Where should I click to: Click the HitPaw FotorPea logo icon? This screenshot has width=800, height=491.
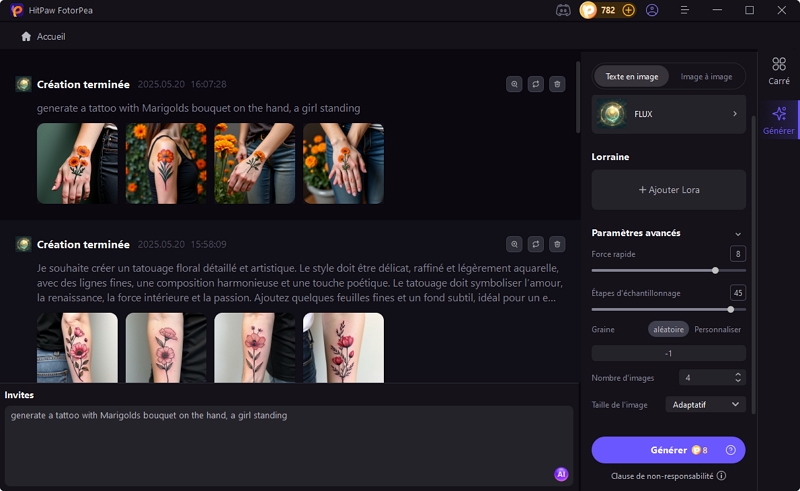click(x=16, y=10)
